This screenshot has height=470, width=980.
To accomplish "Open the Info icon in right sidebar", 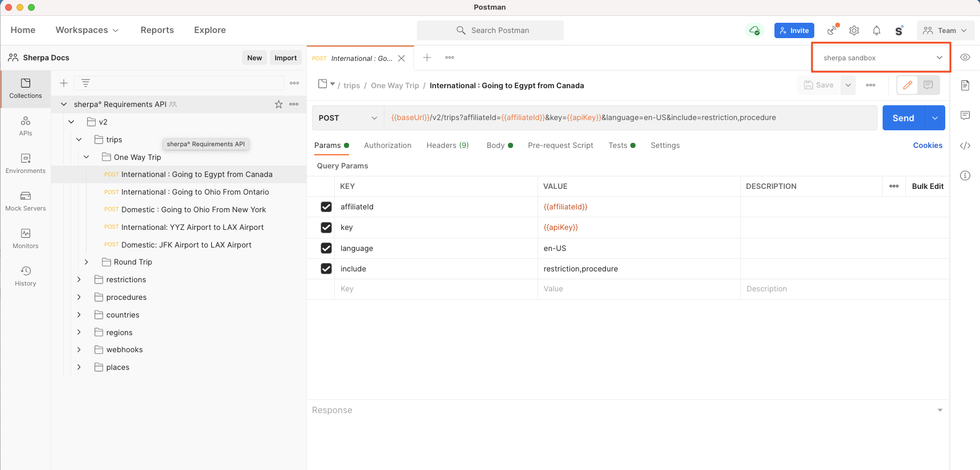I will coord(965,175).
